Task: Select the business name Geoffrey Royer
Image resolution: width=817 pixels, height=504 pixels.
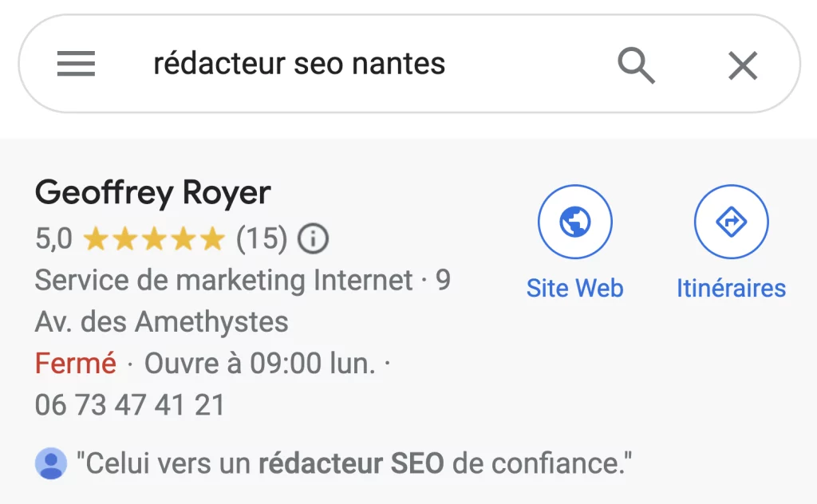Action: tap(152, 191)
